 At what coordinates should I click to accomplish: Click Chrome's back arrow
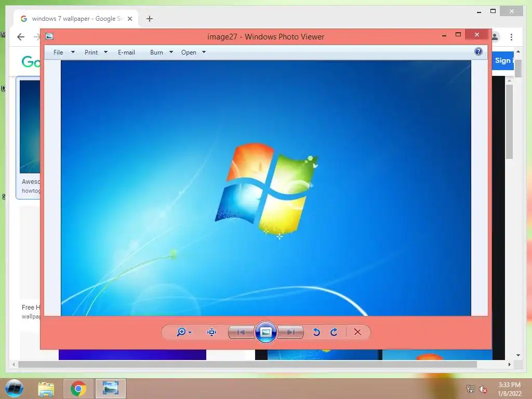21,37
